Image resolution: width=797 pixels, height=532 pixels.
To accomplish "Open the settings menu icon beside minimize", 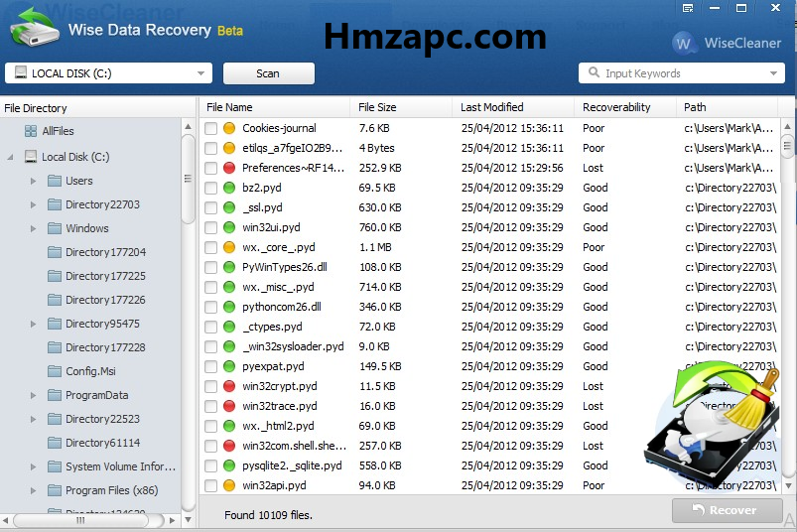I will pyautogui.click(x=688, y=8).
